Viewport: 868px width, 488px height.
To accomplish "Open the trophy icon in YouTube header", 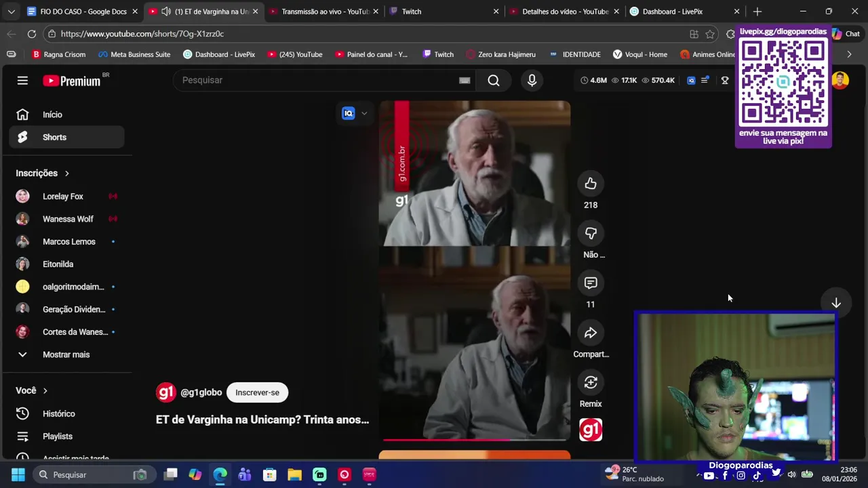I will point(725,81).
